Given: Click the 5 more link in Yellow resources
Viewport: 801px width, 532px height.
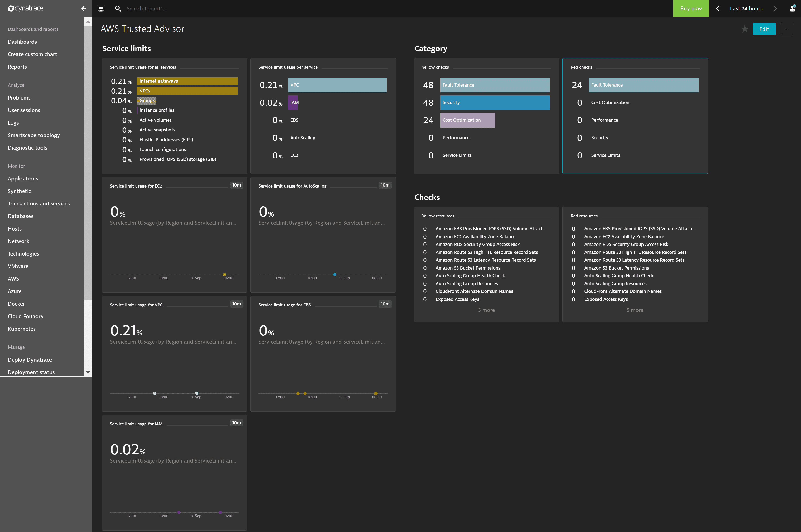Looking at the screenshot, I should 486,310.
